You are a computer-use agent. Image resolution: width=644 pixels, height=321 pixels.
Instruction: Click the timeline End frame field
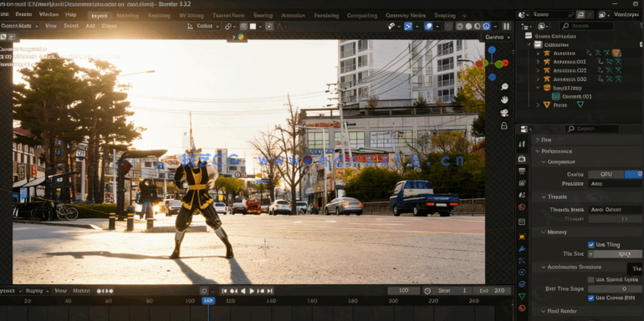click(492, 291)
